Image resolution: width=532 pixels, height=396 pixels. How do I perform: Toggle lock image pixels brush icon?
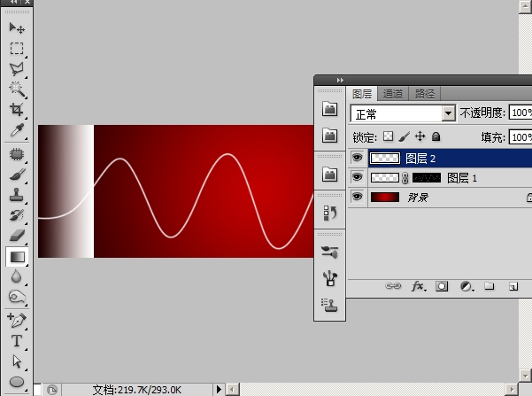pos(405,136)
